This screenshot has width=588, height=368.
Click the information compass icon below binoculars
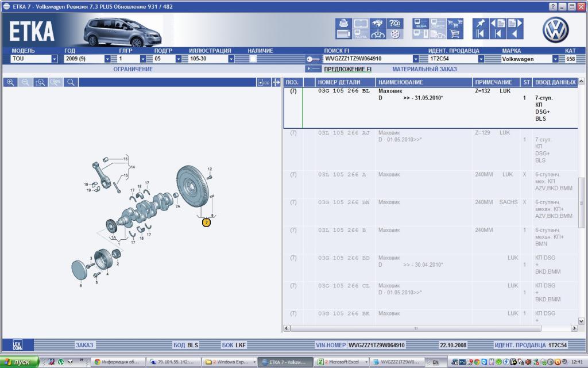[x=378, y=34]
